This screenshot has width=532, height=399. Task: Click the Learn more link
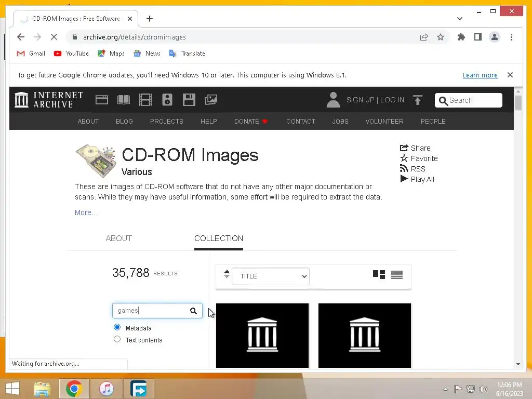pos(480,75)
